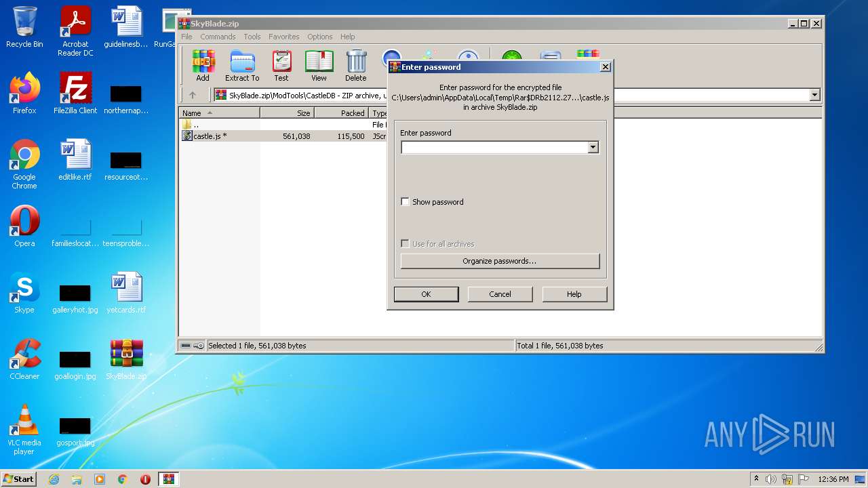Open the Favorites menu
Image resolution: width=868 pixels, height=488 pixels.
284,37
